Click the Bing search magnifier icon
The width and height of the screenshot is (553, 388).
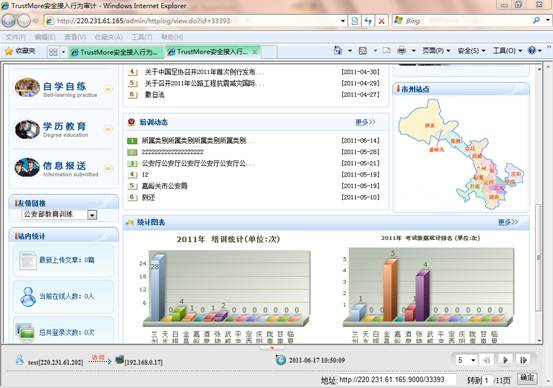[536, 20]
